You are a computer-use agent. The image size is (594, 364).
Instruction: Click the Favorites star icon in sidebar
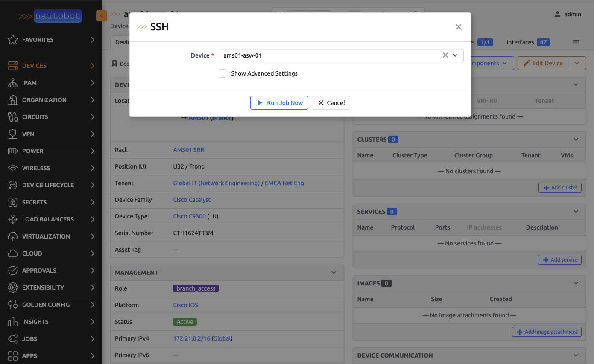(13, 40)
